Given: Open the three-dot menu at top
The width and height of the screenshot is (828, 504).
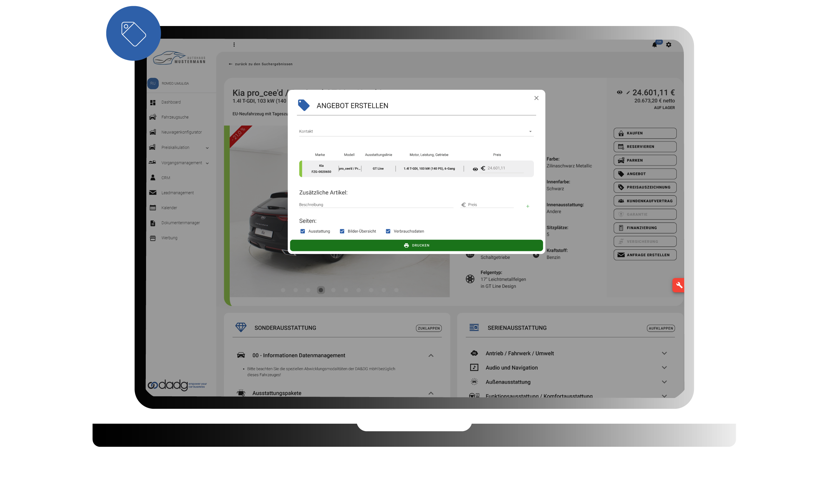Looking at the screenshot, I should point(234,44).
